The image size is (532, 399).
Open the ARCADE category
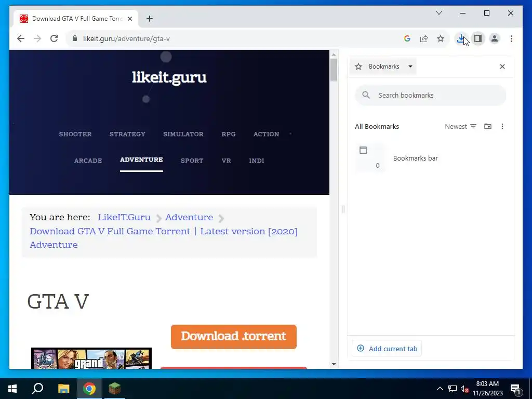[88, 161]
